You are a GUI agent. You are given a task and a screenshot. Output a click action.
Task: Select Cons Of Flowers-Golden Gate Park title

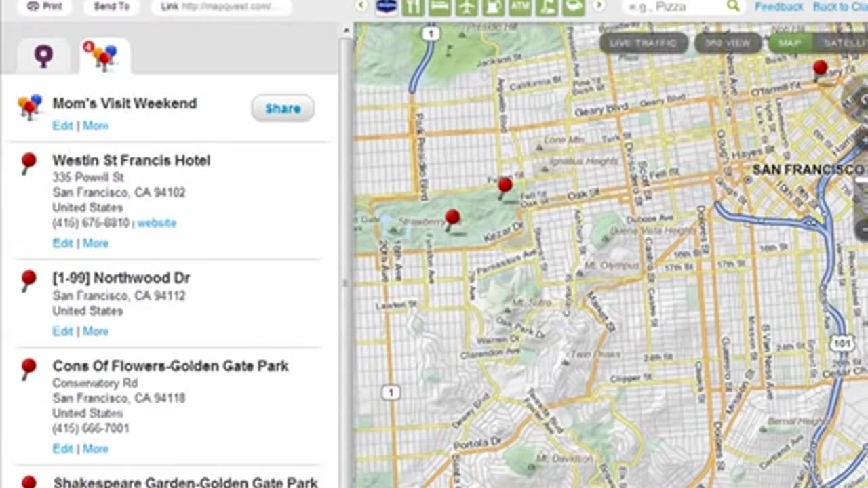tap(171, 366)
